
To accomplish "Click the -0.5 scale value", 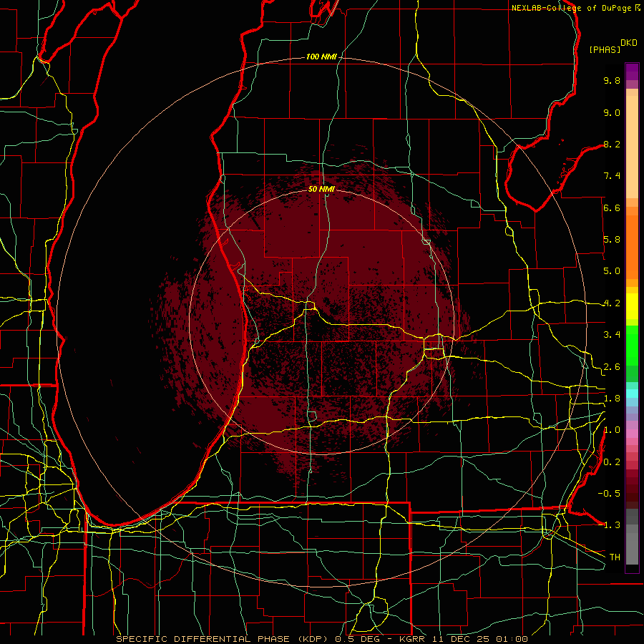I will 609,494.
